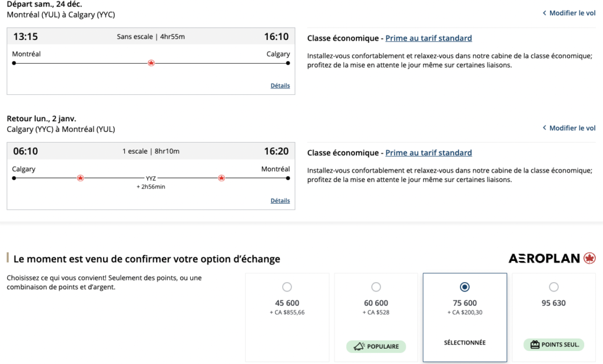This screenshot has height=364, width=603.
Task: Choose the 95 630 points-only radio option
Action: (x=554, y=287)
